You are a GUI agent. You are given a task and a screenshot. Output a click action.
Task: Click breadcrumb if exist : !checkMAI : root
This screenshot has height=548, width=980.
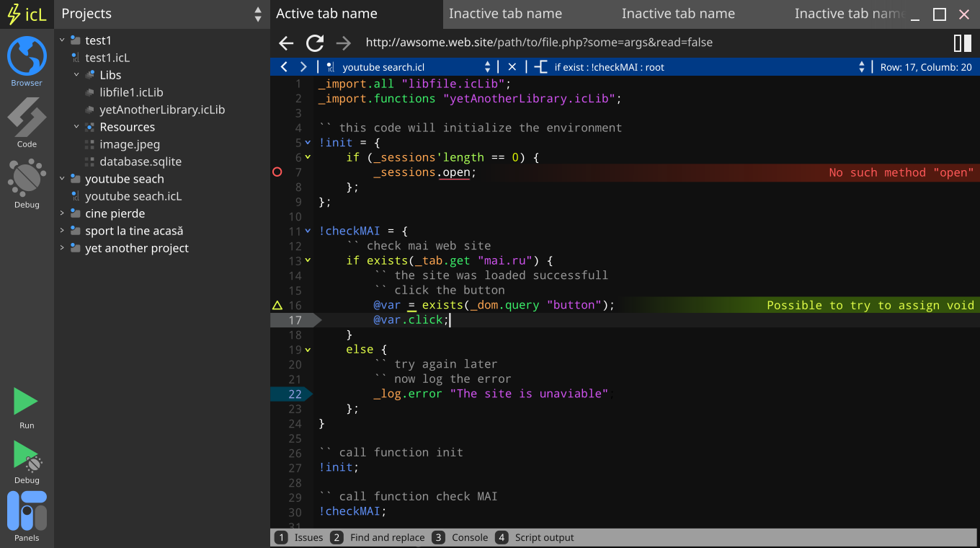(609, 67)
